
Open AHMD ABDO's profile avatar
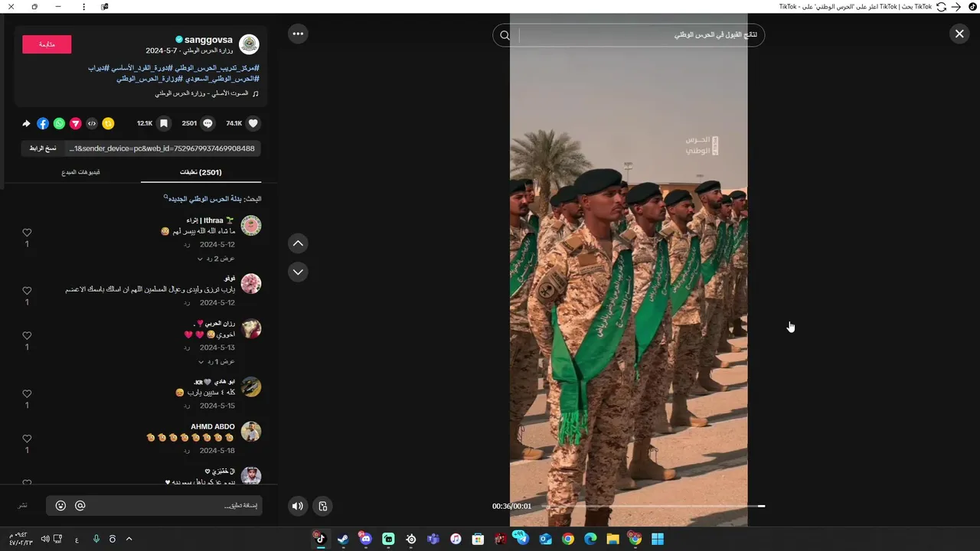[251, 432]
